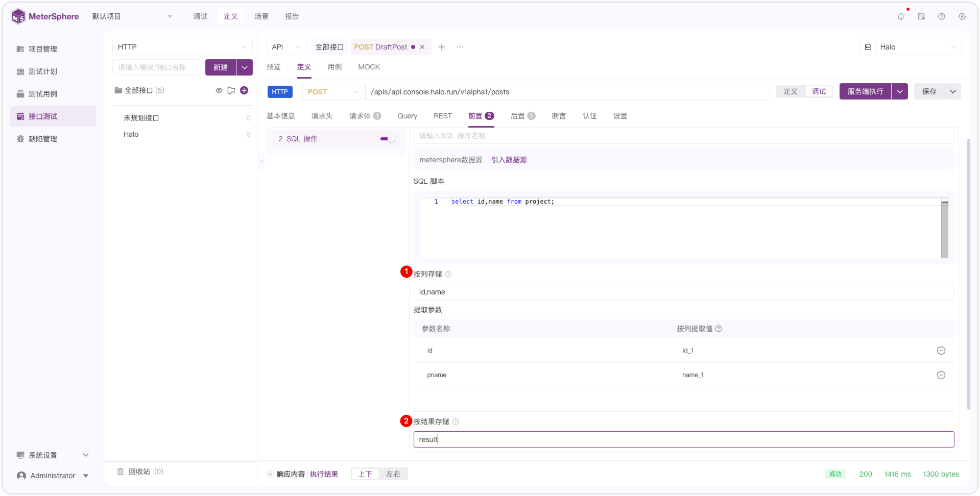
Task: Switch to the 后置 tab
Action: click(523, 116)
